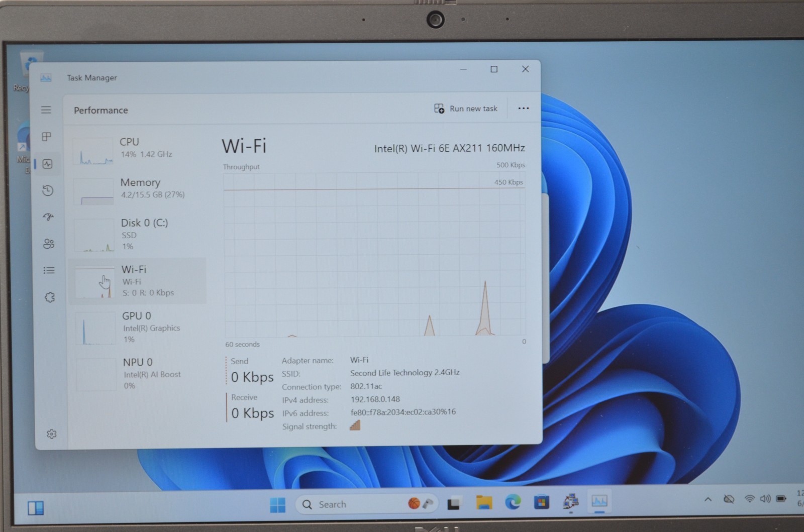Open the App history page icon
This screenshot has width=804, height=532.
48,190
